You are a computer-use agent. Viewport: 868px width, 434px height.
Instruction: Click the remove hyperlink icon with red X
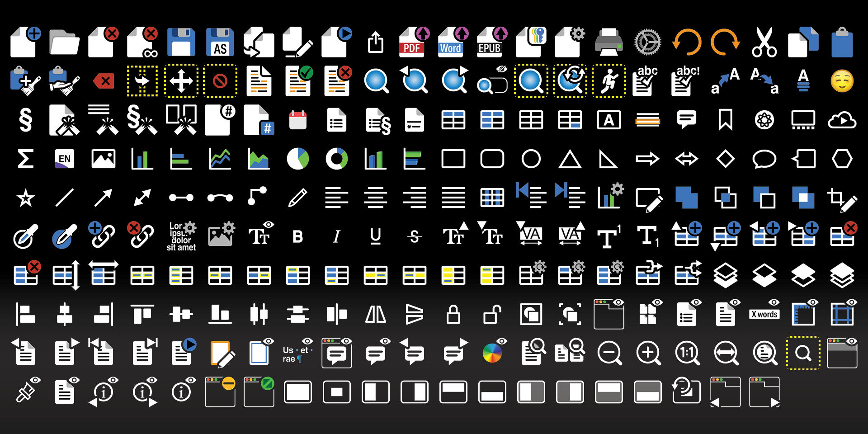141,235
